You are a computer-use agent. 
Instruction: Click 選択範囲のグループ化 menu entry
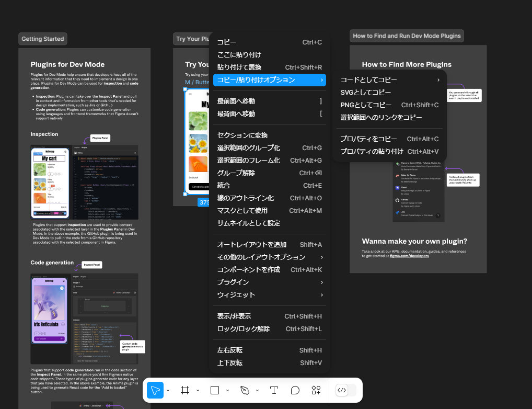click(x=269, y=148)
